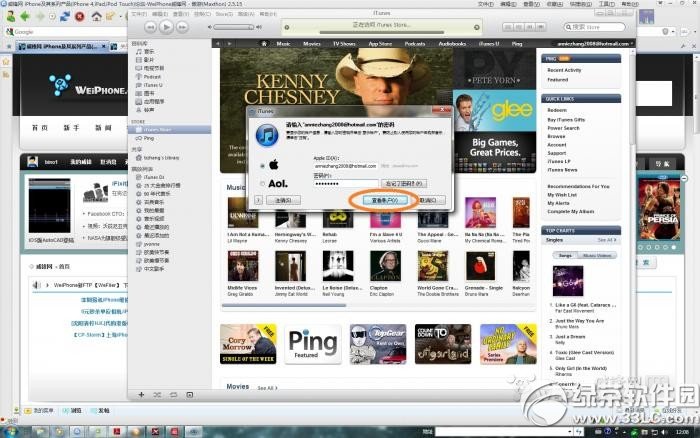
Task: Select iTunes Store in the sidebar
Action: tap(170, 130)
